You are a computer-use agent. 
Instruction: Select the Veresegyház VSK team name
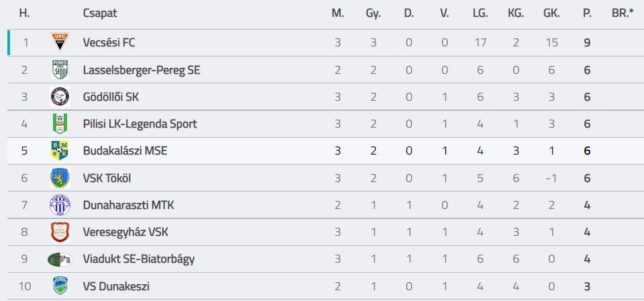coord(125,232)
